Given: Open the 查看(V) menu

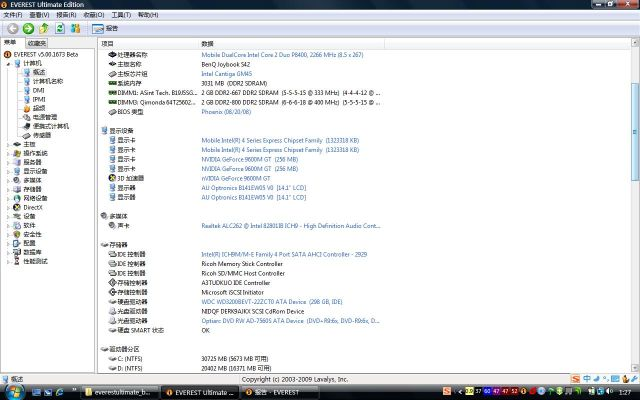Looking at the screenshot, I should 39,15.
